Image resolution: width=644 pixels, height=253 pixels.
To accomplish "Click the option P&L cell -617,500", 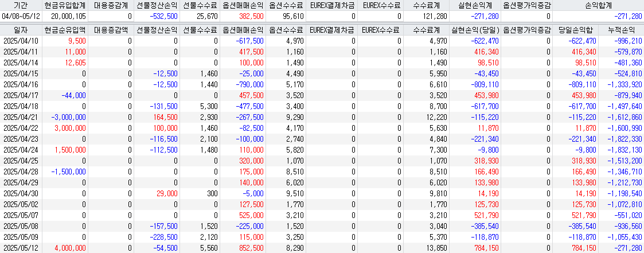I will [x=249, y=41].
